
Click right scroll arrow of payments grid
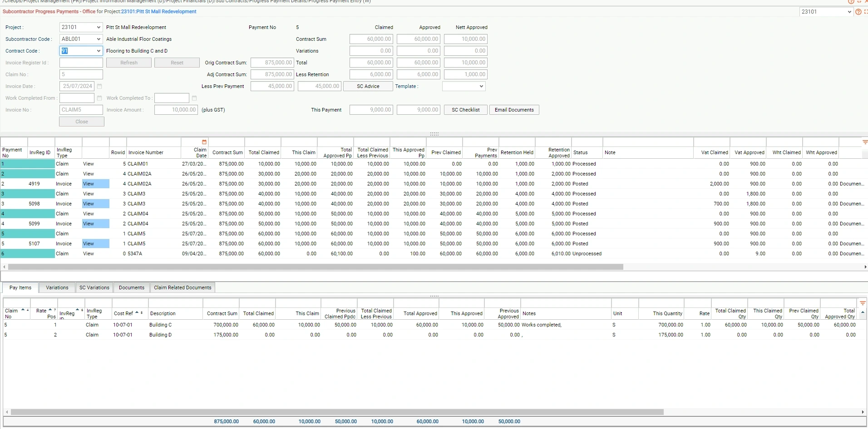point(865,267)
